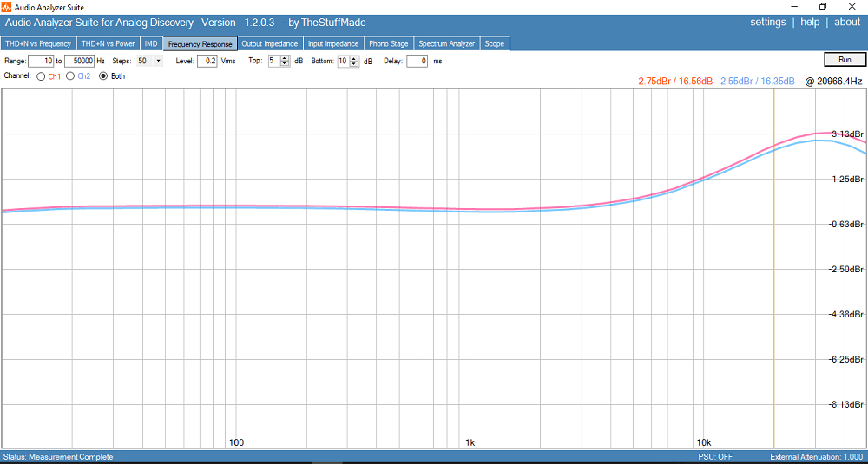The height and width of the screenshot is (464, 868).
Task: Click Audio Analyzer Suite title bar icon
Action: click(7, 7)
